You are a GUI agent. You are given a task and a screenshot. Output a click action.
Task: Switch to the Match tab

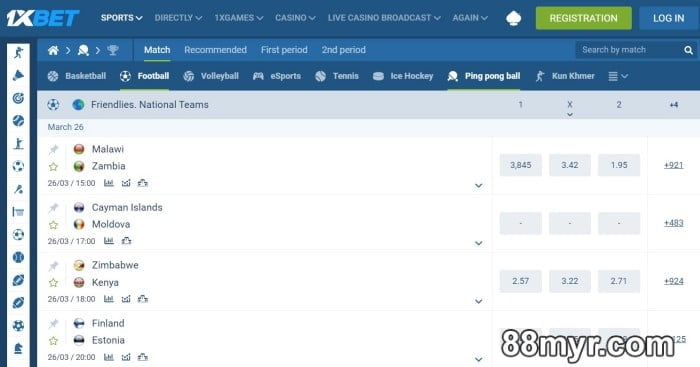157,50
